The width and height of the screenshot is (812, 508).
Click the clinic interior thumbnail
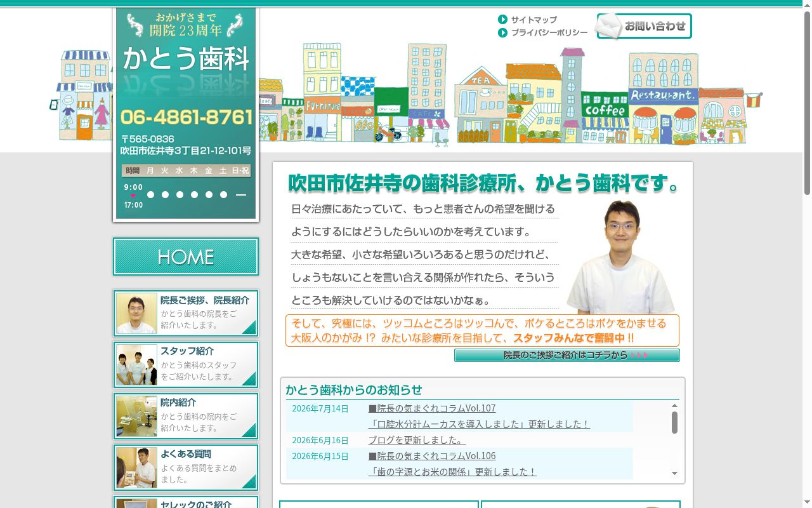click(136, 416)
